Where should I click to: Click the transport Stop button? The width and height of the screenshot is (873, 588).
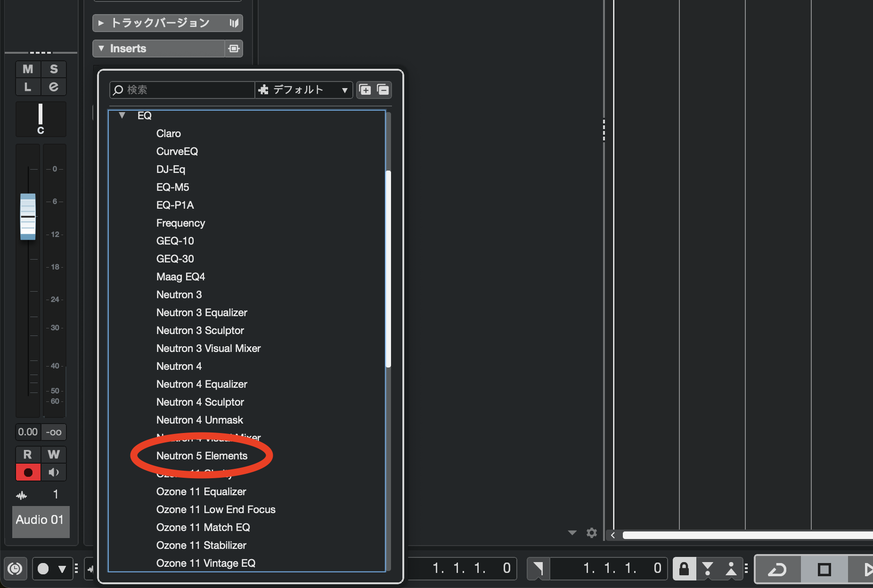[x=824, y=569]
